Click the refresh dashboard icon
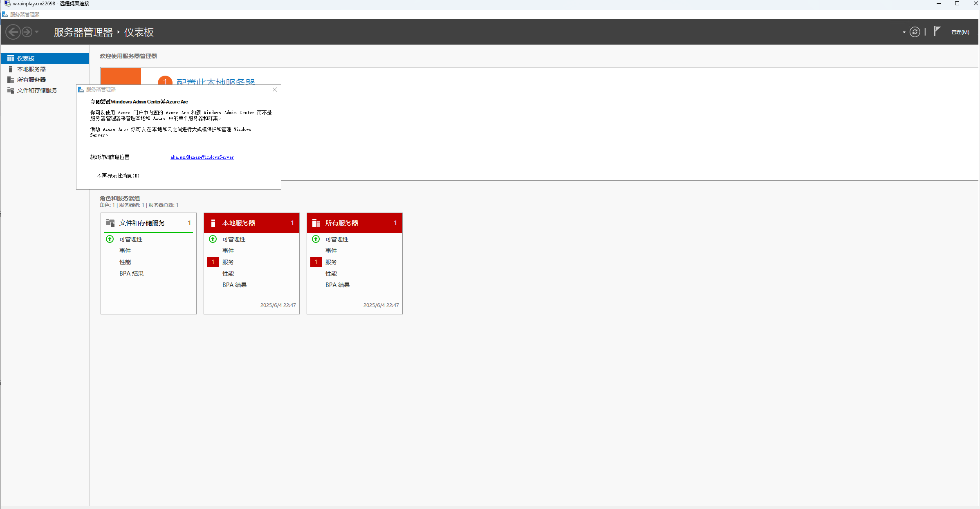This screenshot has height=509, width=980. pos(915,32)
